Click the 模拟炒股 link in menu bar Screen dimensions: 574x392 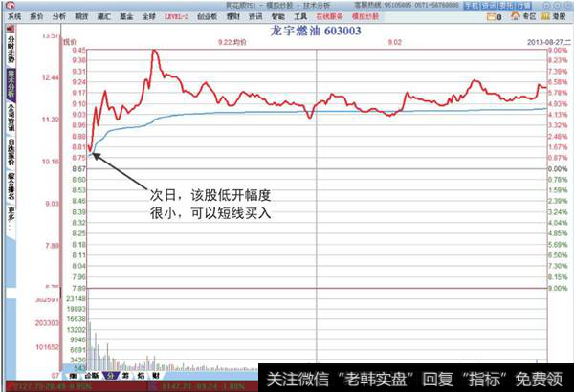[367, 16]
